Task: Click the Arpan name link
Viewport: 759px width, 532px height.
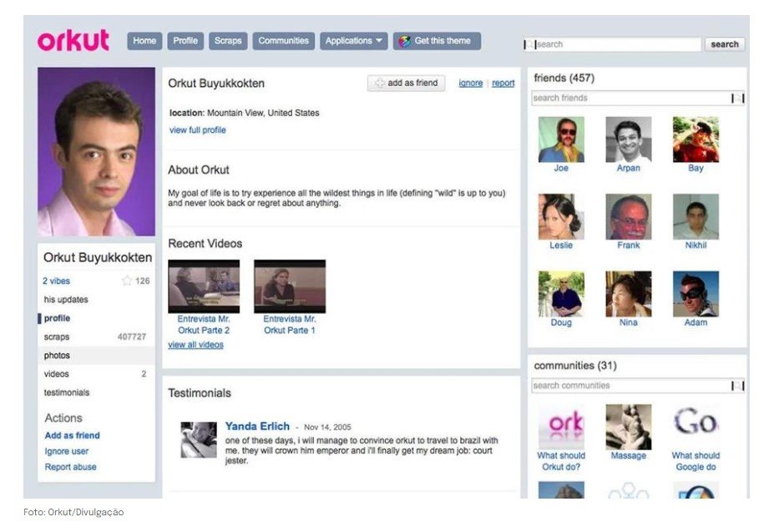Action: click(628, 169)
